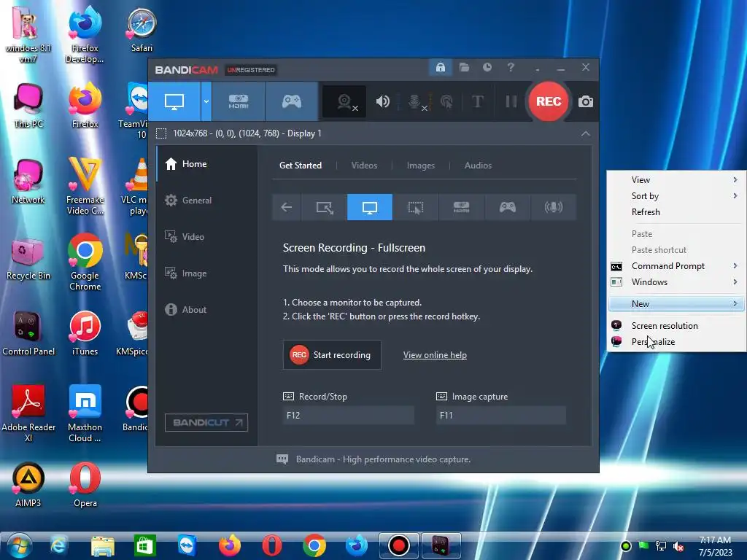The height and width of the screenshot is (560, 747).
Task: Open Google Chrome from taskbar
Action: tap(314, 545)
